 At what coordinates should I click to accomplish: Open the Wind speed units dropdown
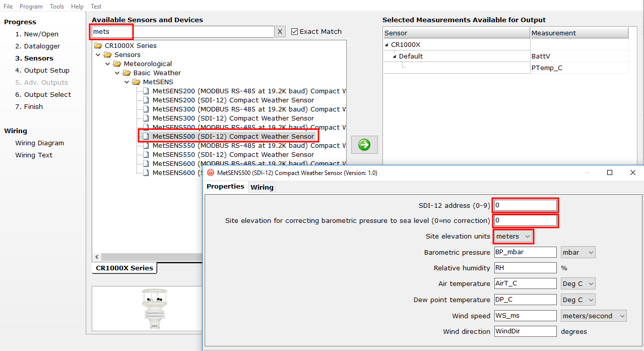[594, 316]
